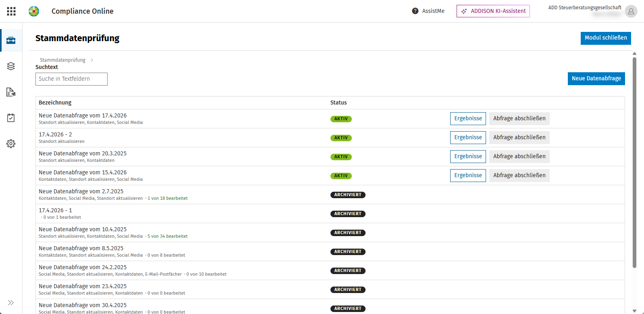Viewport: 644px width, 314px height.
Task: Open the Stammdatenprüfung breadcrumb link
Action: [x=62, y=60]
